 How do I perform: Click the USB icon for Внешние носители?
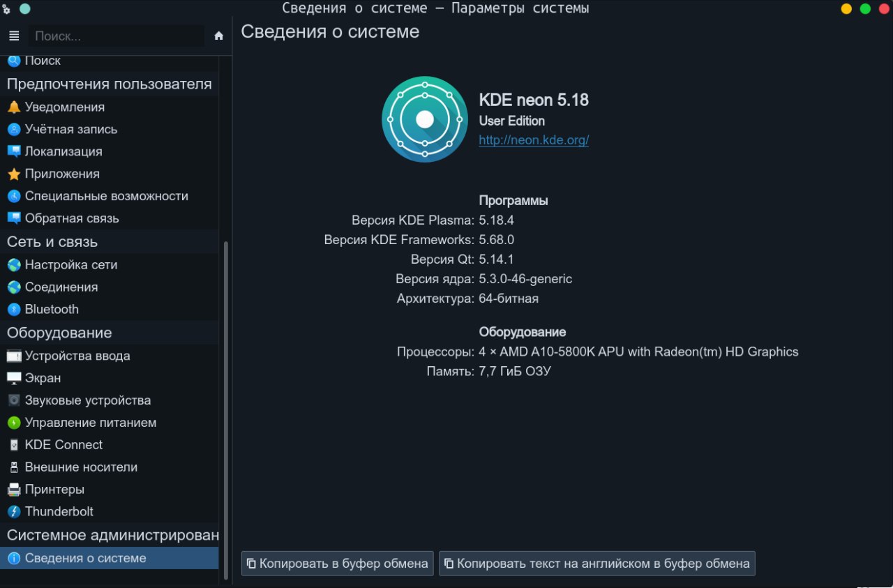tap(14, 467)
